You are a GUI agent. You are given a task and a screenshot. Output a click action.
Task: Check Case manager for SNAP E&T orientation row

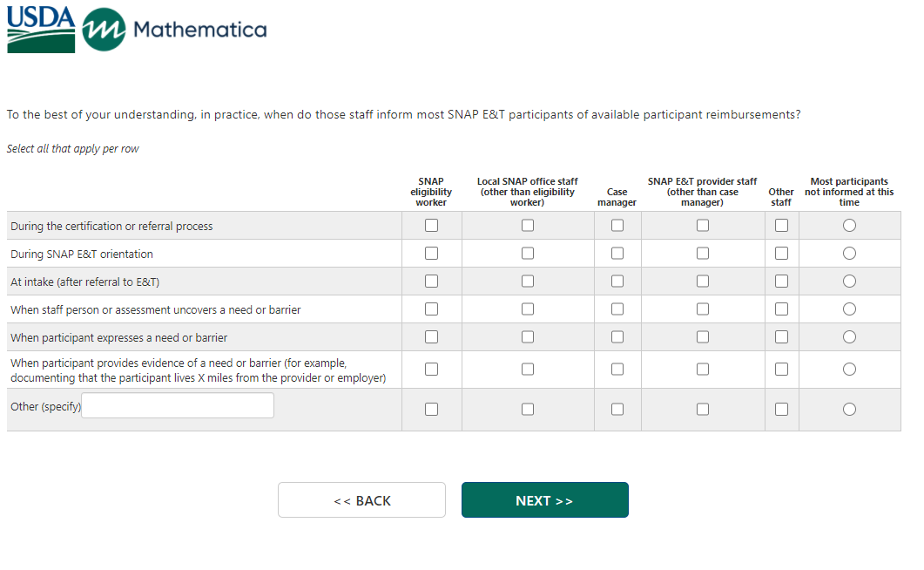pyautogui.click(x=617, y=254)
